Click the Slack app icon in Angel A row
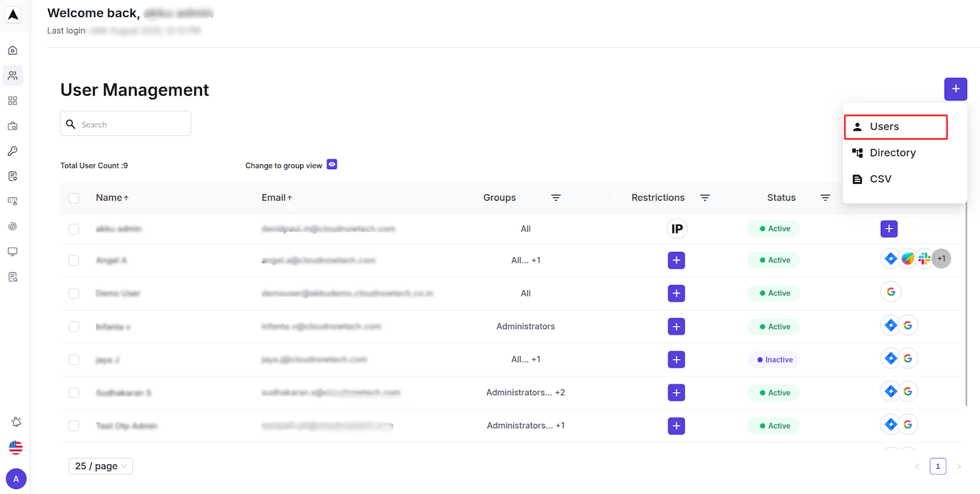The image size is (980, 494). pos(924,259)
